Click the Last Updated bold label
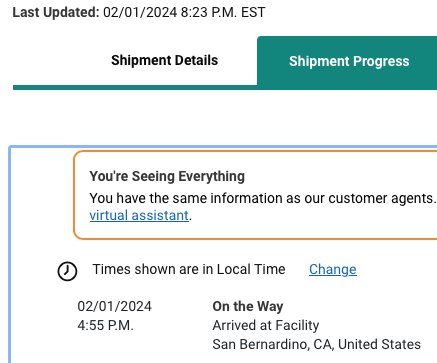 point(56,13)
